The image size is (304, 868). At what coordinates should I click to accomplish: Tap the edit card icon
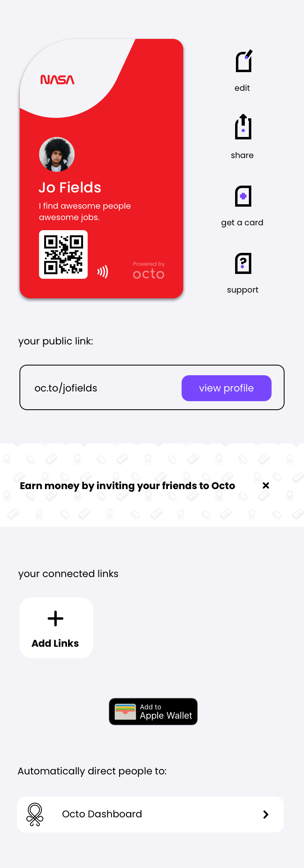[x=244, y=61]
